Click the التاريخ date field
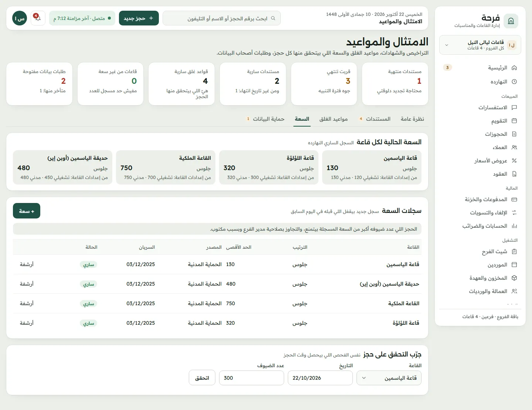532x410 pixels. pyautogui.click(x=320, y=378)
